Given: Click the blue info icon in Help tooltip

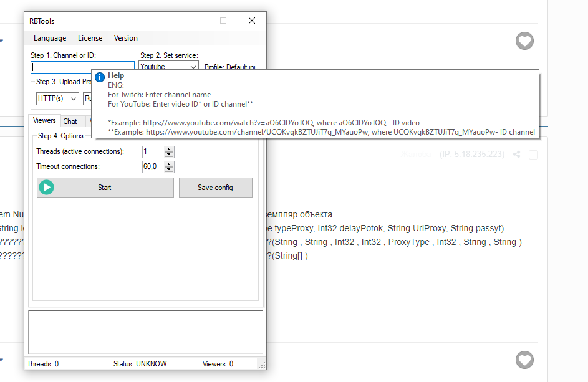Looking at the screenshot, I should tap(100, 77).
